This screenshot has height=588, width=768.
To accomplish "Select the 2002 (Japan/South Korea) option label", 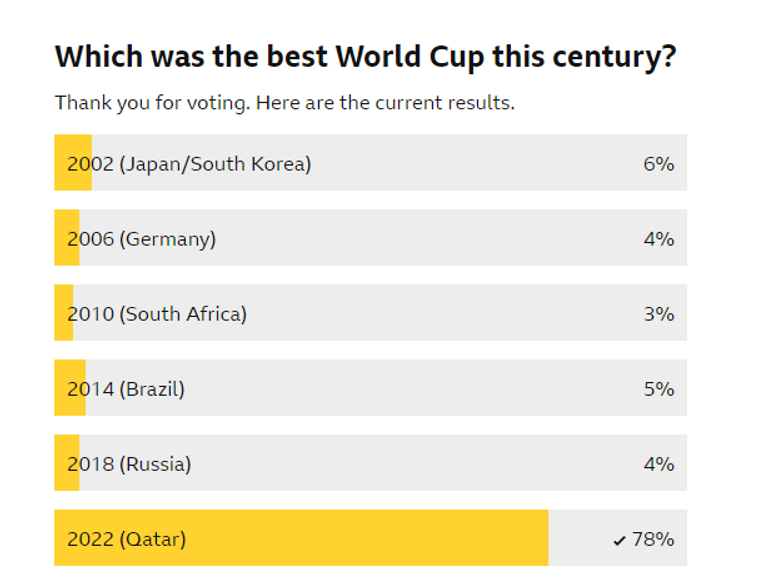I will [189, 164].
